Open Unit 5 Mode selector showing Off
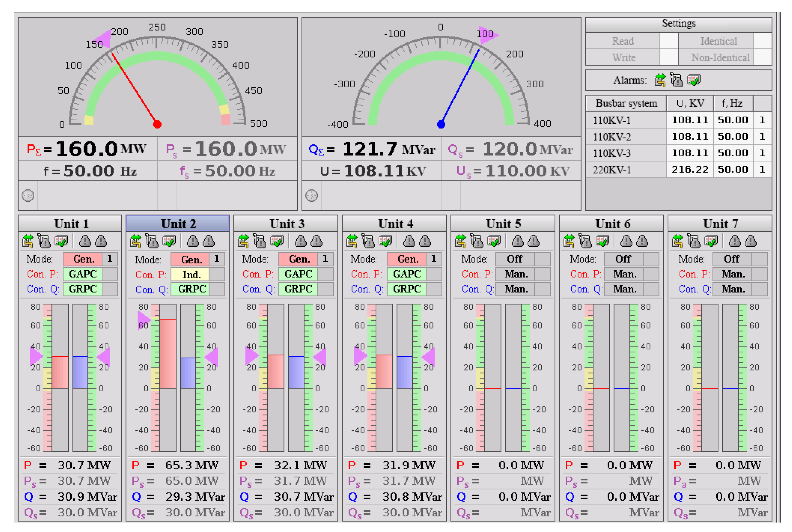Image resolution: width=792 pixels, height=532 pixels. tap(515, 259)
